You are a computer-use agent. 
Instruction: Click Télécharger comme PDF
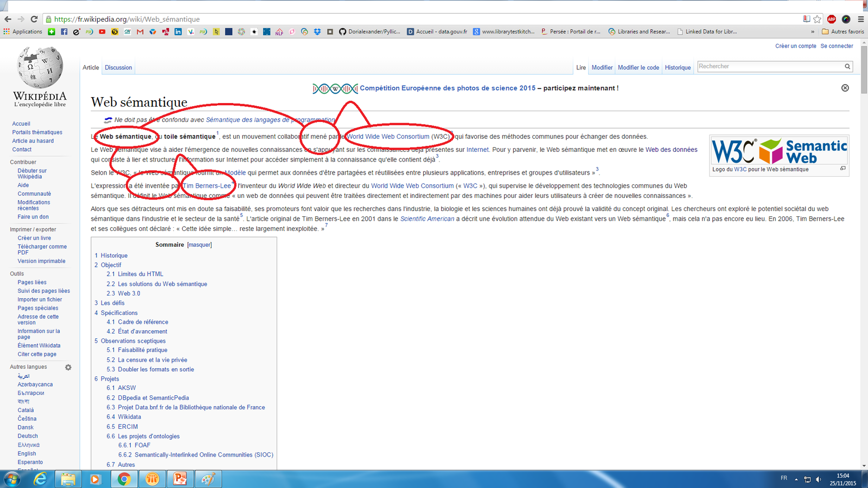(x=42, y=249)
